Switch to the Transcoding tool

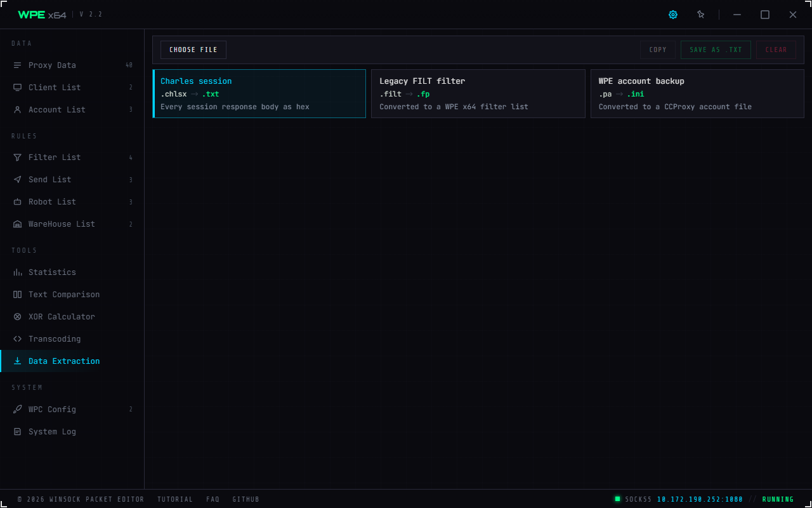point(72,339)
